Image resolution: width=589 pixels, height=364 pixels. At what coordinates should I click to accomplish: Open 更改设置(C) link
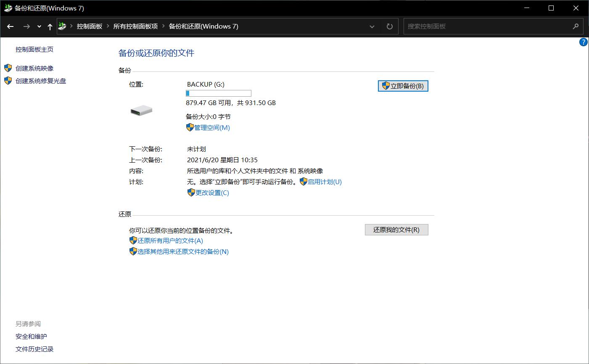[212, 193]
